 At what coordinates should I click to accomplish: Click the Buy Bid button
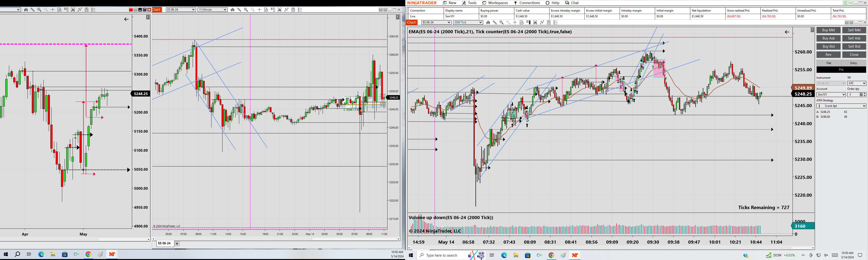point(828,46)
